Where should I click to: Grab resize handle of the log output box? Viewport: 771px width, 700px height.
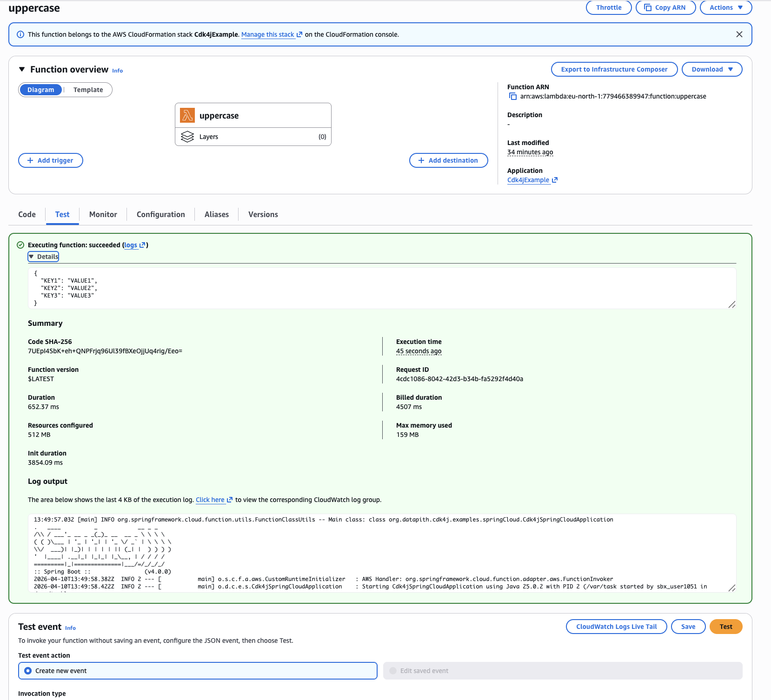point(732,588)
